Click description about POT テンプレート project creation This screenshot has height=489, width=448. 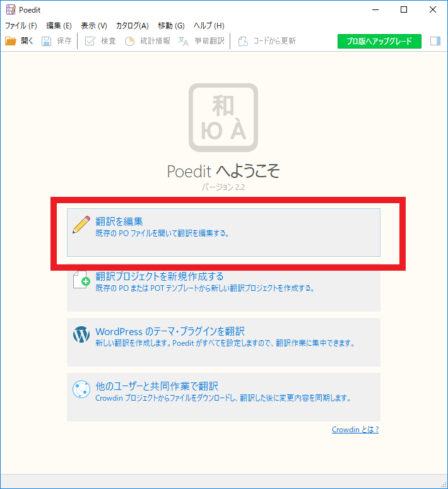(204, 288)
